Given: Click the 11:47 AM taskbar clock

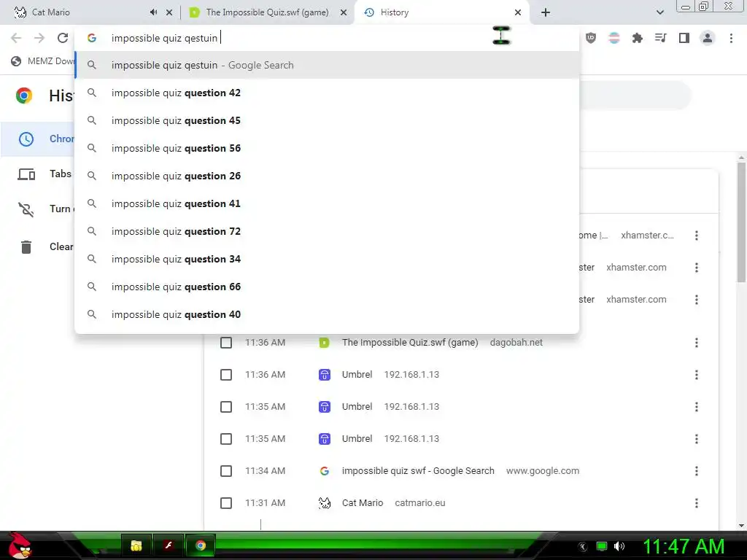Looking at the screenshot, I should point(684,546).
